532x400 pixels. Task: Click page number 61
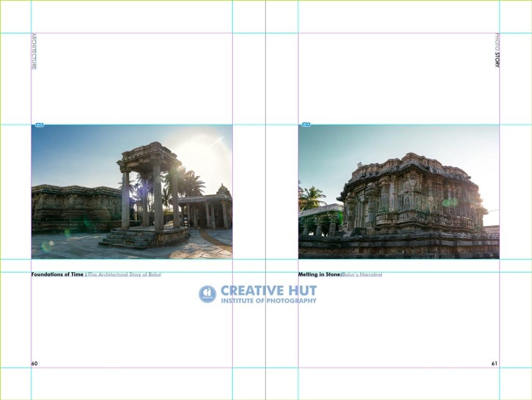click(495, 363)
